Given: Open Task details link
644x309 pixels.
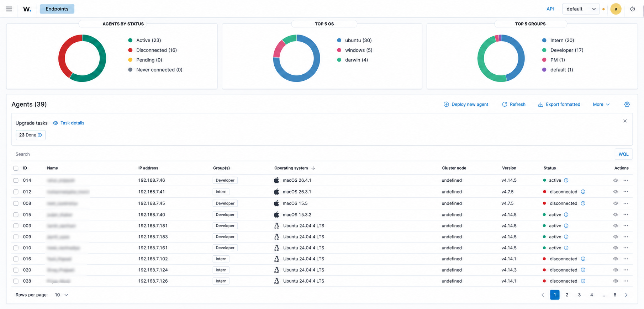Looking at the screenshot, I should [69, 123].
